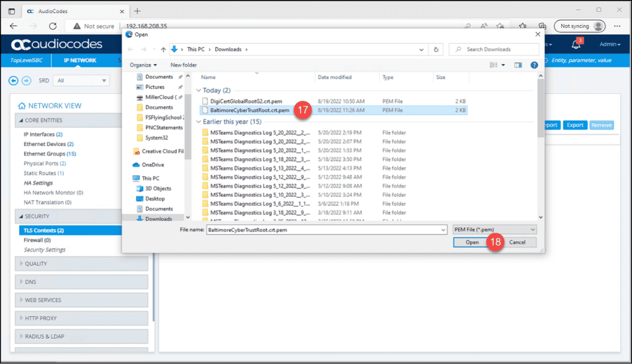Switch to the TopLevelSBC tab
The width and height of the screenshot is (632, 364).
click(26, 60)
